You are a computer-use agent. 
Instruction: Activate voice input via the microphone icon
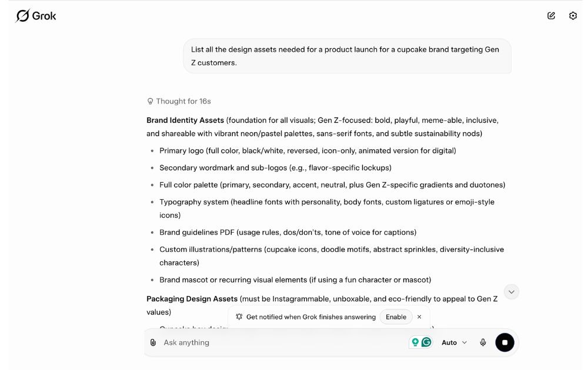(482, 342)
